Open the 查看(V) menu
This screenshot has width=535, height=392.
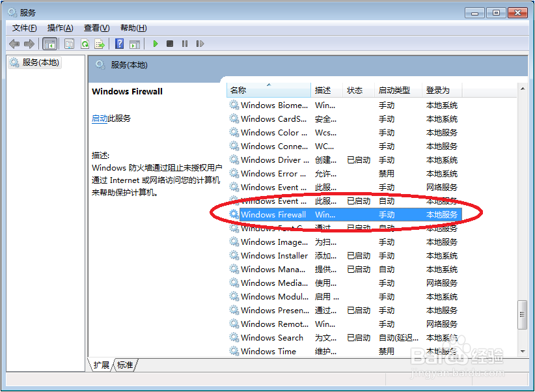pyautogui.click(x=96, y=27)
